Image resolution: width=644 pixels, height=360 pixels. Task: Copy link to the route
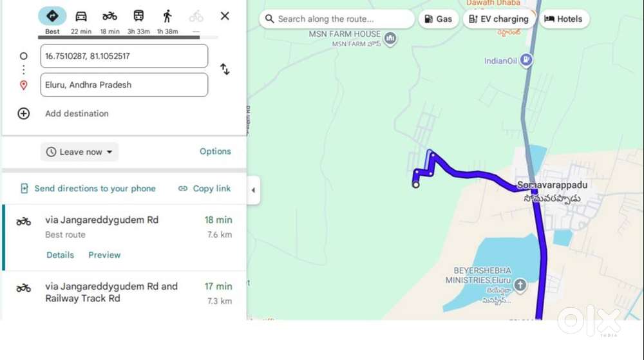click(204, 189)
